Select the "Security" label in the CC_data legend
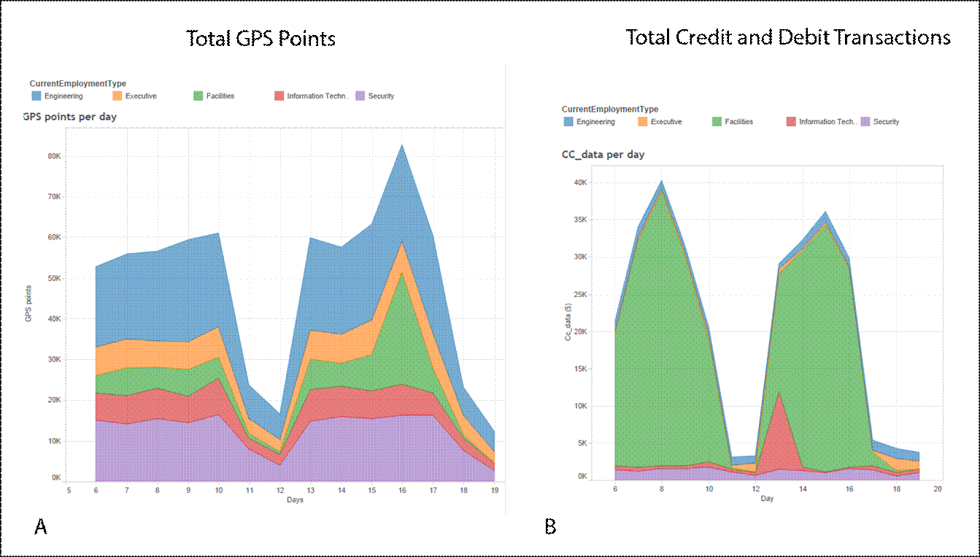Screen dimensions: 980x557 point(887,122)
